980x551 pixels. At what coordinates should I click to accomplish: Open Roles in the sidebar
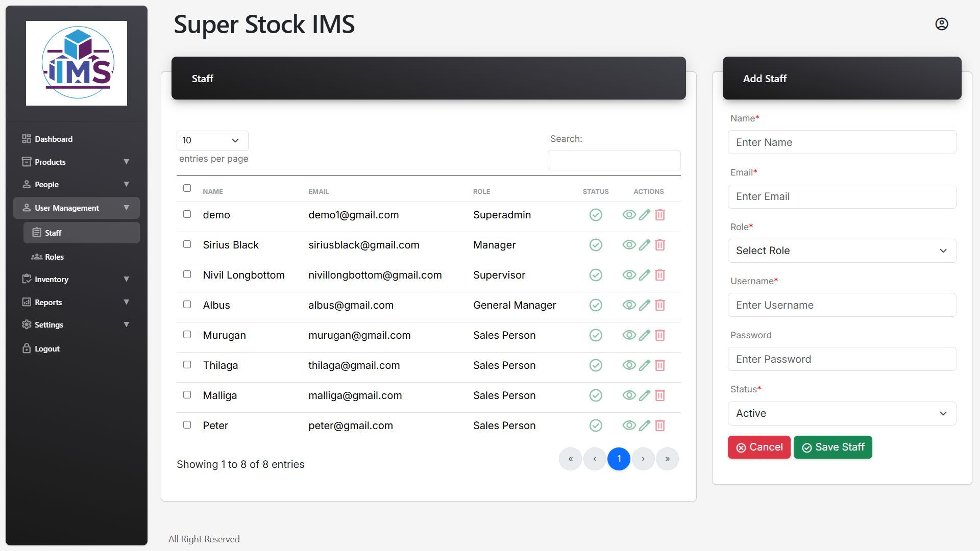tap(54, 257)
